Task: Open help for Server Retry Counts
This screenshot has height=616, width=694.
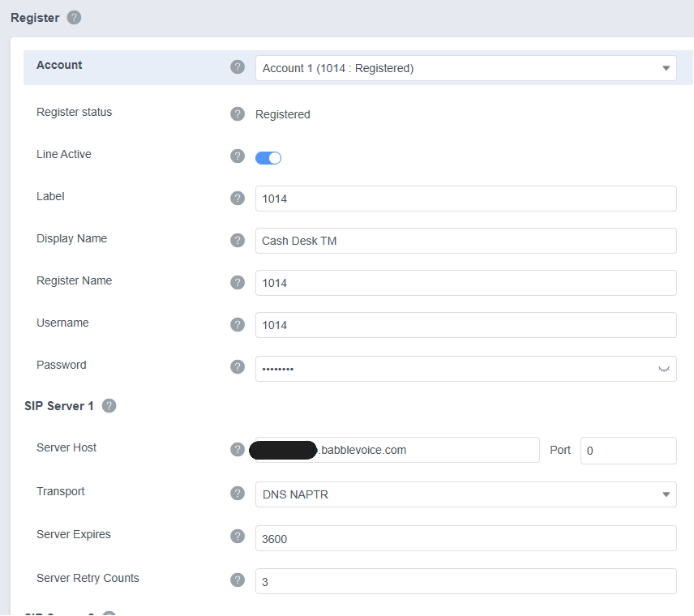Action: click(x=238, y=580)
